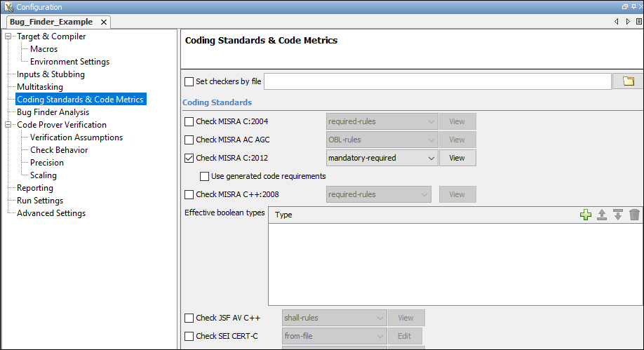Image resolution: width=644 pixels, height=350 pixels.
Task: Enable the Set checkers by file checkbox
Action: tap(189, 82)
